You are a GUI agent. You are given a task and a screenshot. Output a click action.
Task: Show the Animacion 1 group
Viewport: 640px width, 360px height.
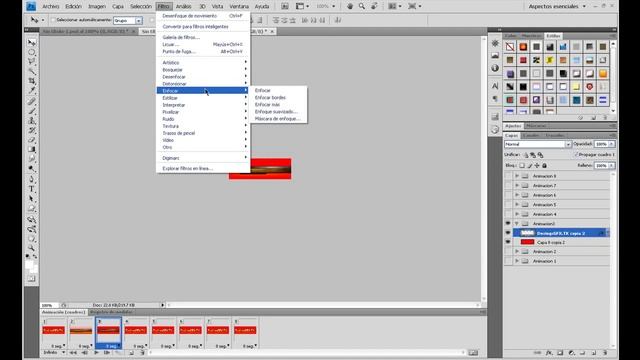[x=508, y=261]
